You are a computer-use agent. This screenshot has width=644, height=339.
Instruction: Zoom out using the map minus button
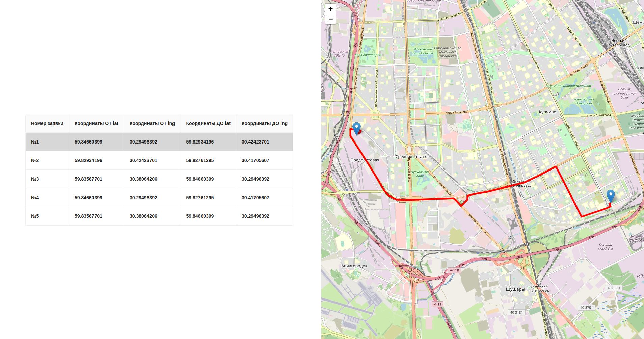tap(330, 19)
